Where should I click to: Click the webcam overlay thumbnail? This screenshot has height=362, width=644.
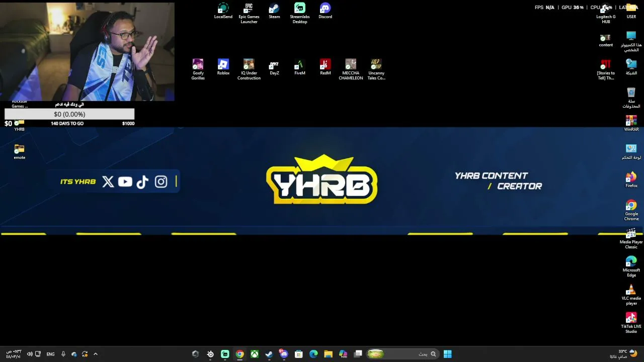click(x=87, y=51)
